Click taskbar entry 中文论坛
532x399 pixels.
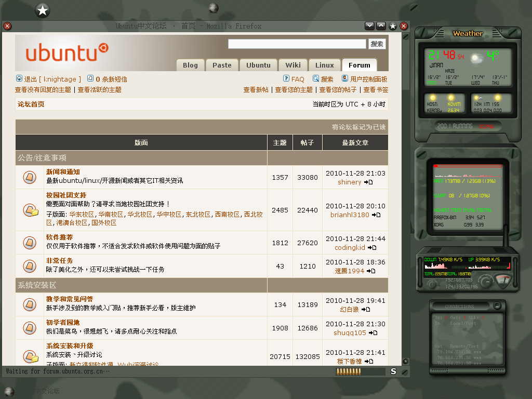pos(47,391)
